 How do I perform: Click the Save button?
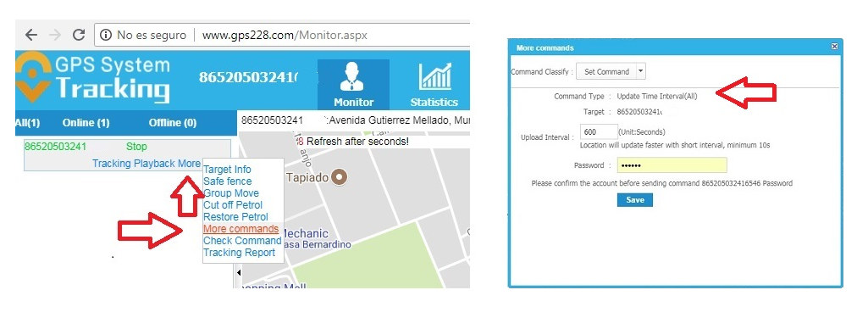click(x=635, y=200)
